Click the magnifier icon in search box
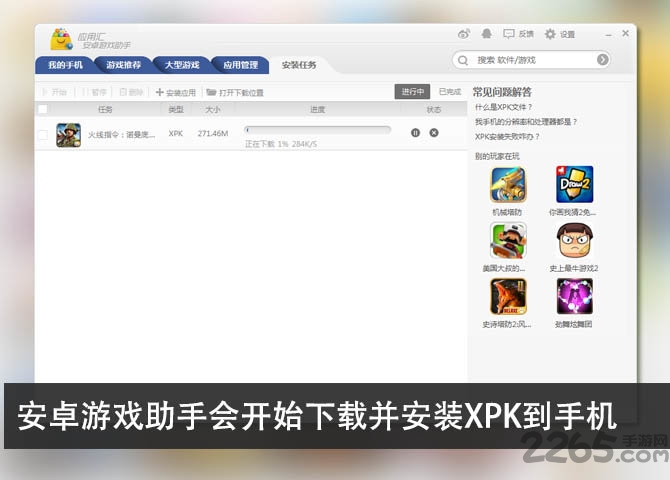670x480 pixels. tap(463, 60)
